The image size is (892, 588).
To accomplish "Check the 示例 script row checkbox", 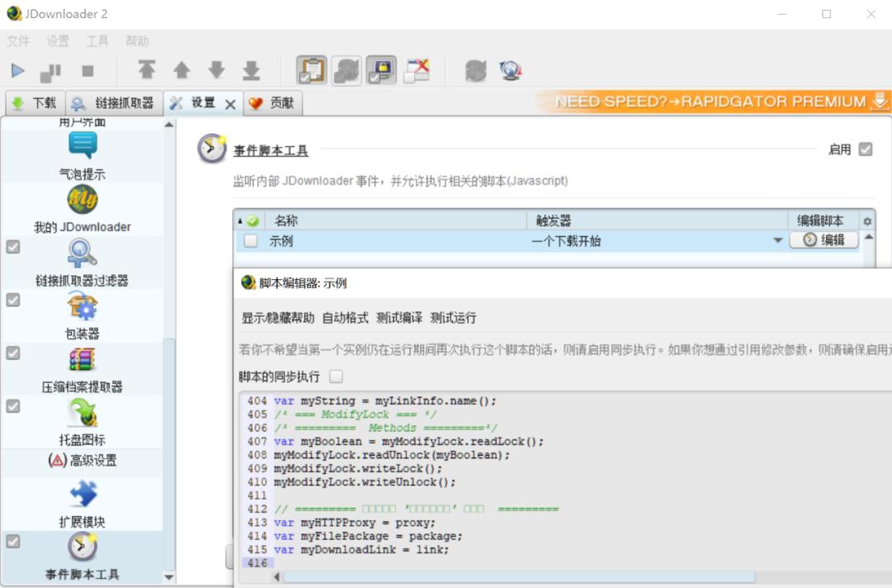I will [251, 239].
